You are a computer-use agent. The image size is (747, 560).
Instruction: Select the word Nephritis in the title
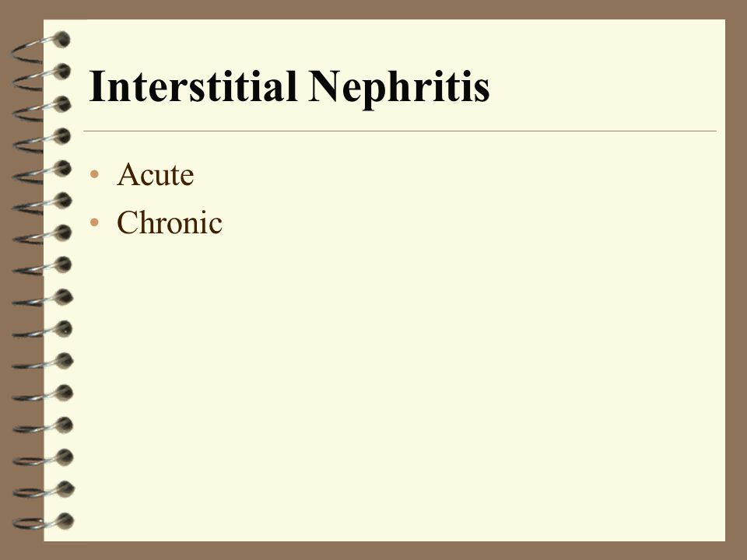click(399, 89)
